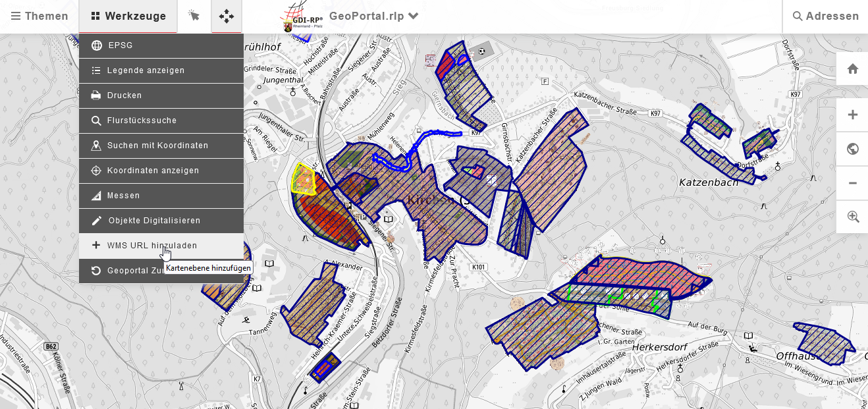The image size is (868, 409).
Task: Select Legende anzeigen menu entry
Action: (161, 70)
